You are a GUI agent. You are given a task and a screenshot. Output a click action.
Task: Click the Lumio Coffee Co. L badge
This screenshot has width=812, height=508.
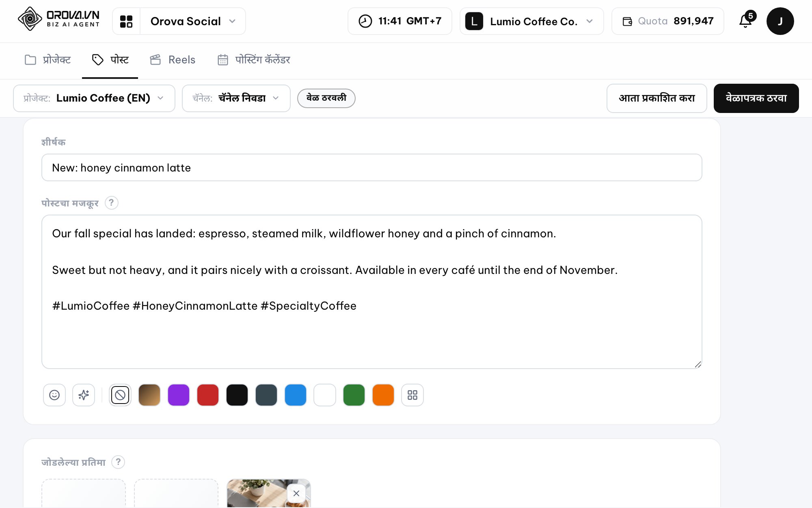[474, 21]
